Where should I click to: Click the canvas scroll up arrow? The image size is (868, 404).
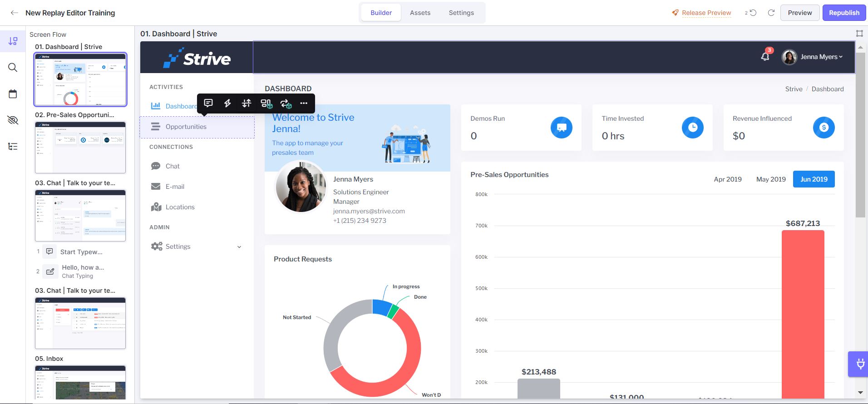860,47
